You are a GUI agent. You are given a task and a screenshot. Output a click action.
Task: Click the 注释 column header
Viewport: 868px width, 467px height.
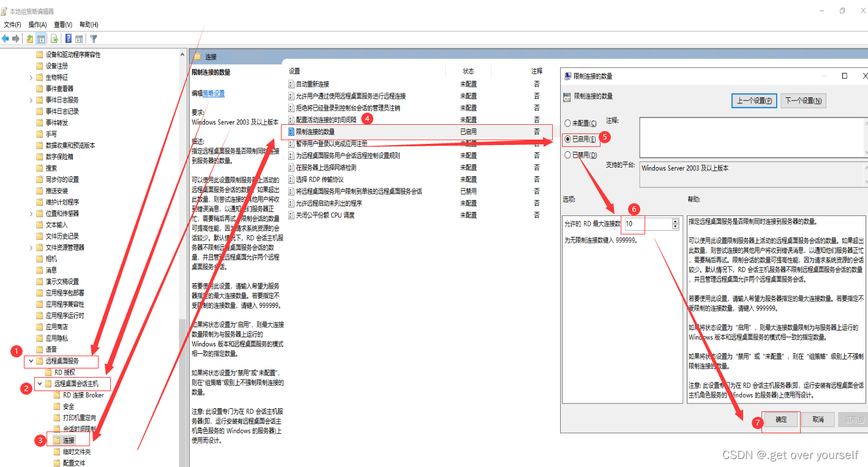(537, 71)
